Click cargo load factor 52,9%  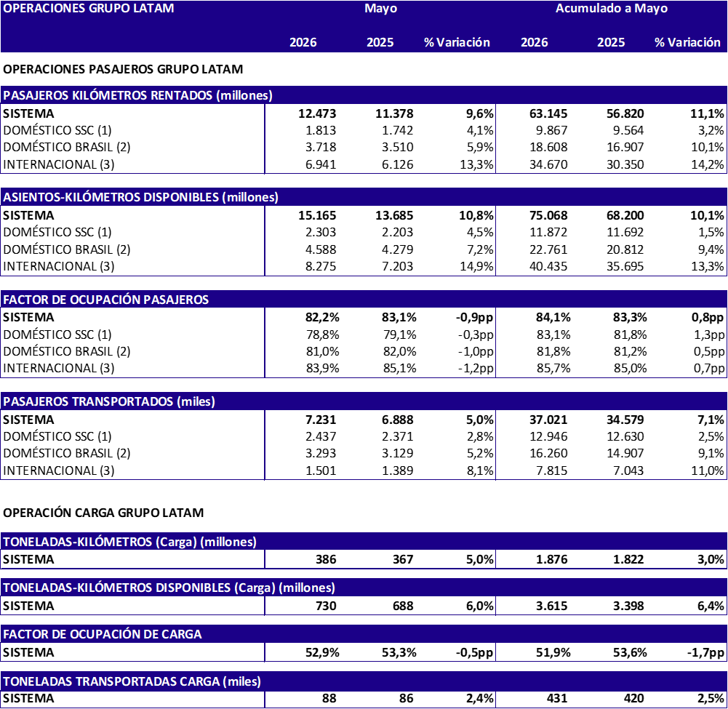click(322, 652)
